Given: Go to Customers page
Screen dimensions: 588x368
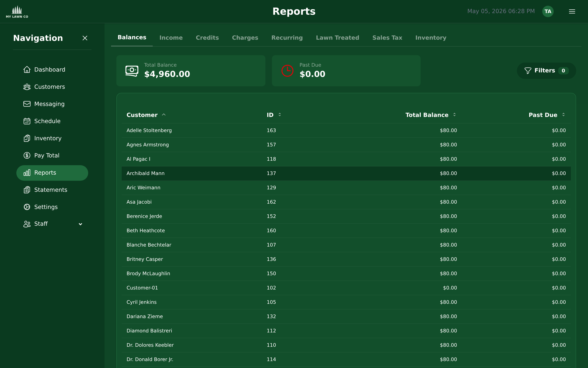Looking at the screenshot, I should (52, 87).
